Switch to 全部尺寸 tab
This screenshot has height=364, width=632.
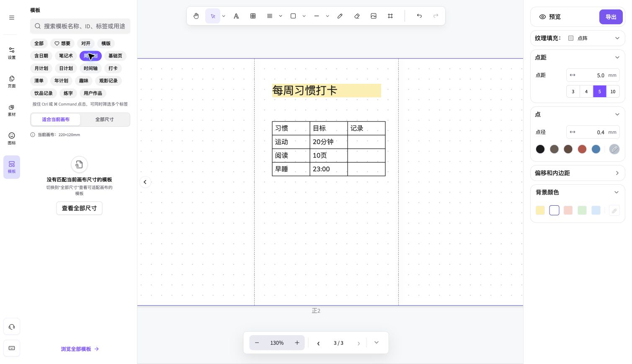coord(105,119)
